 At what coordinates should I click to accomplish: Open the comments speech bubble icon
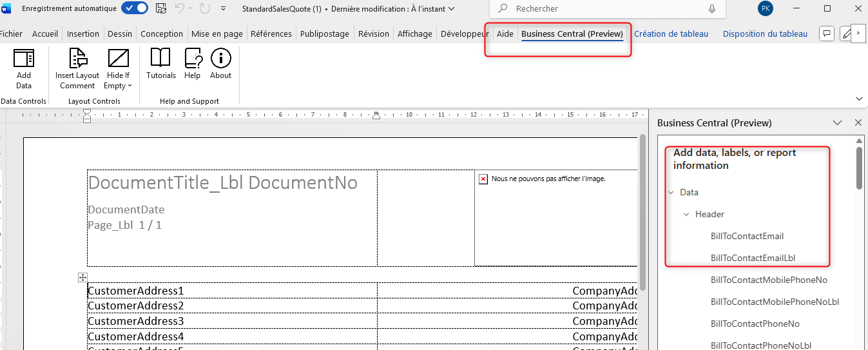point(827,34)
